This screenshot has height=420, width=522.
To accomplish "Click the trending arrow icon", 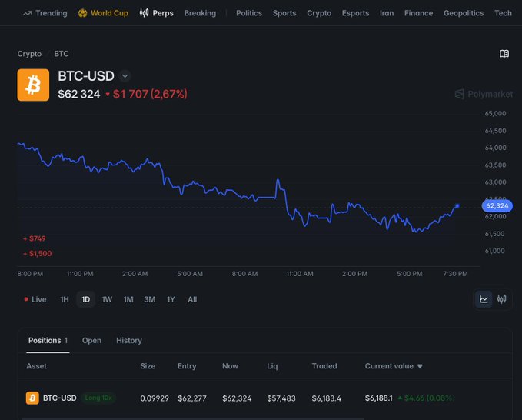I will pyautogui.click(x=28, y=13).
